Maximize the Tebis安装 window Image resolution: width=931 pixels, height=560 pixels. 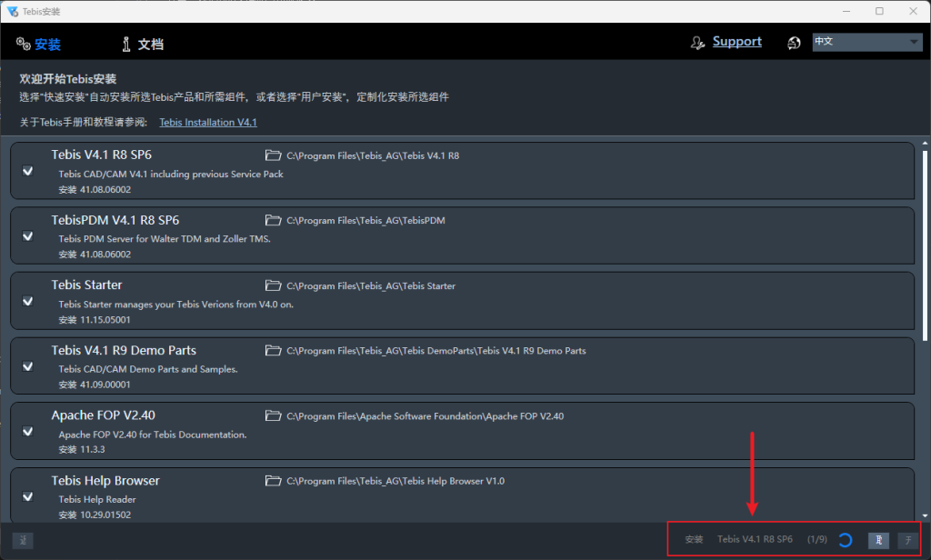click(x=879, y=11)
